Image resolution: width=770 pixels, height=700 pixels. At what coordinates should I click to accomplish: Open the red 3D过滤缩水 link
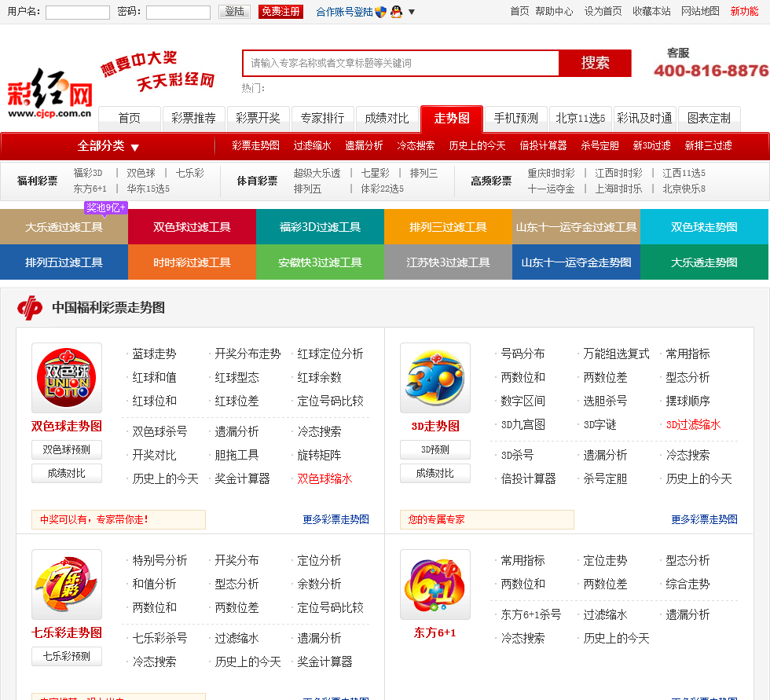[693, 424]
